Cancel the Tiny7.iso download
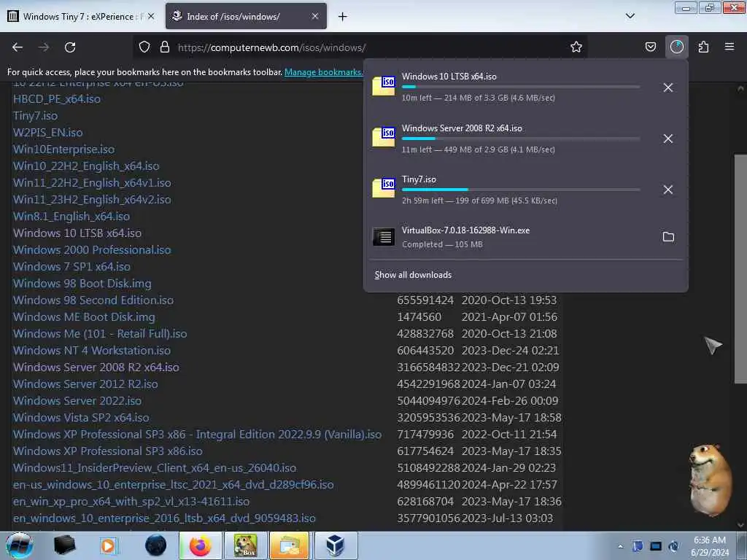747x560 pixels. (x=668, y=190)
